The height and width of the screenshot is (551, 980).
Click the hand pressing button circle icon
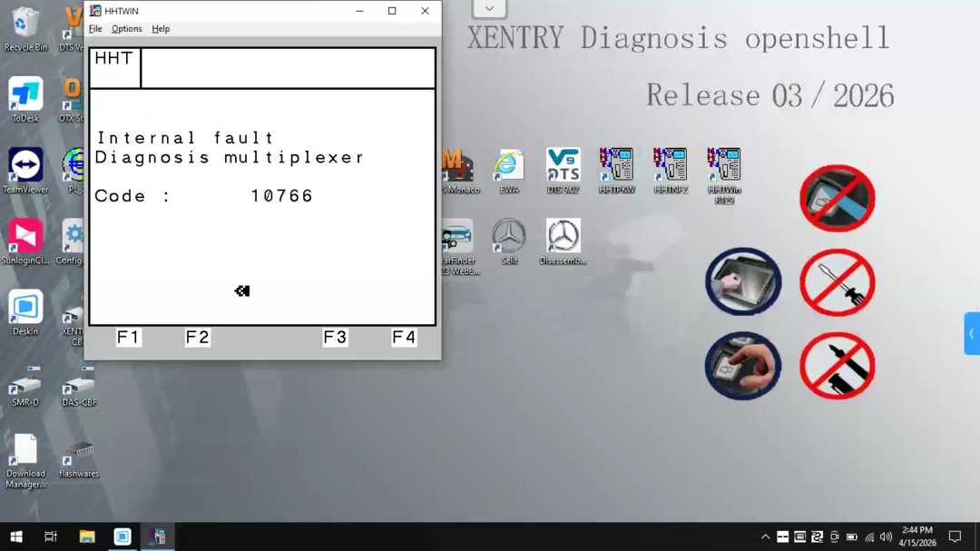tap(743, 366)
